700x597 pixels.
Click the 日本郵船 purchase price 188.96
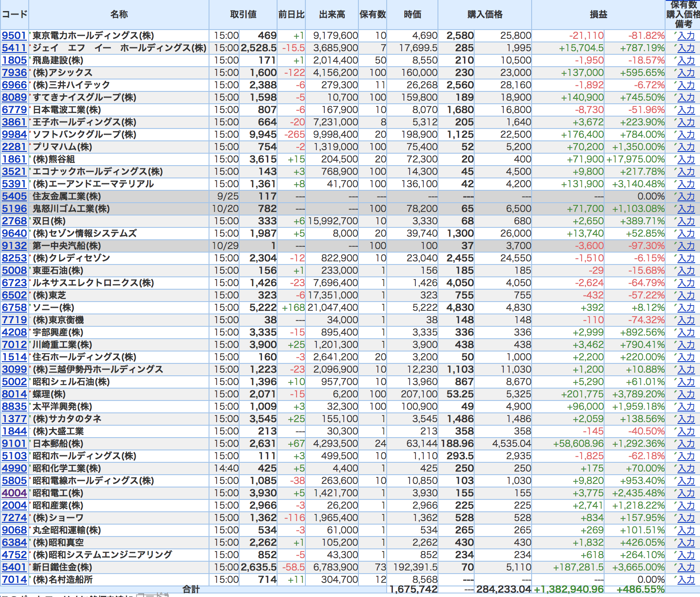pos(457,444)
